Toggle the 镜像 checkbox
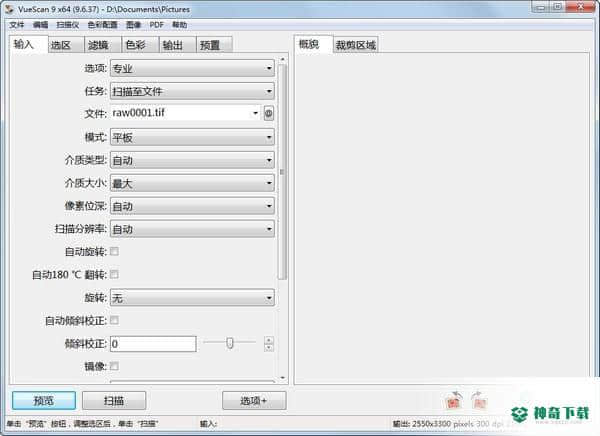 114,366
